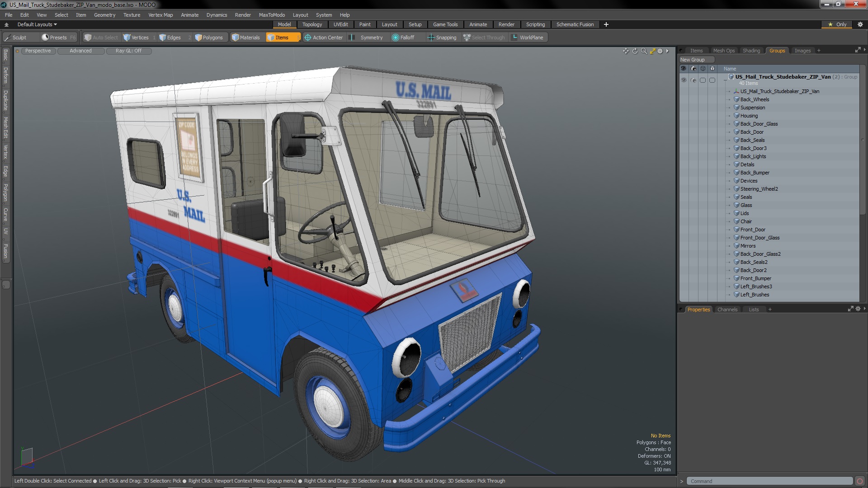Expand the Groups panel side arrow
Viewport: 868px width, 488px height.
click(x=864, y=50)
